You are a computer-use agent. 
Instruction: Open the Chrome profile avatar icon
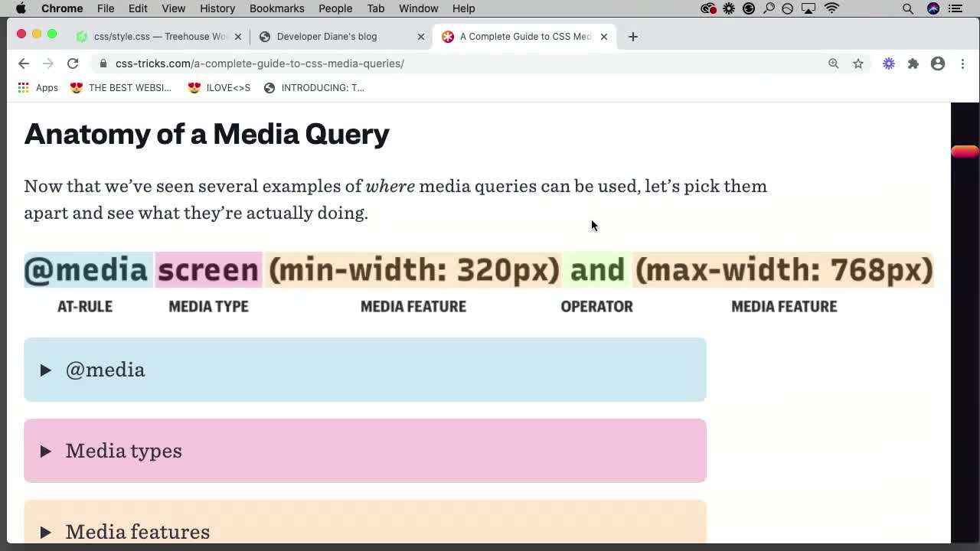[938, 64]
